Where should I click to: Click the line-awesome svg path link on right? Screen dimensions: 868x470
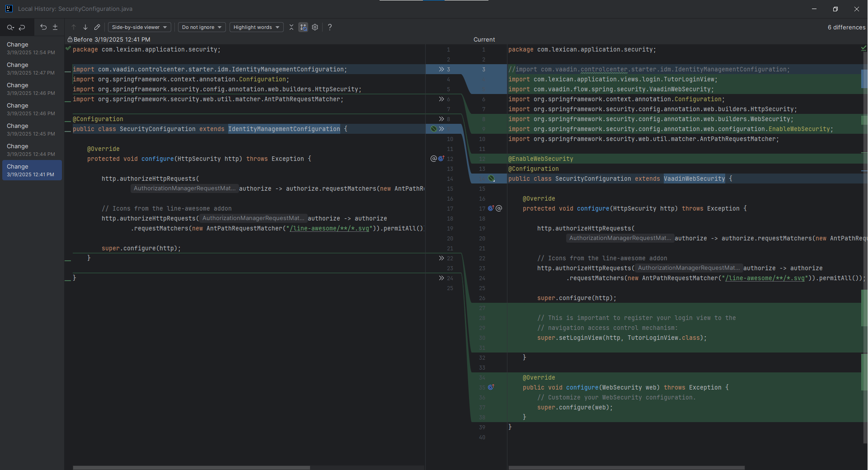(765, 278)
